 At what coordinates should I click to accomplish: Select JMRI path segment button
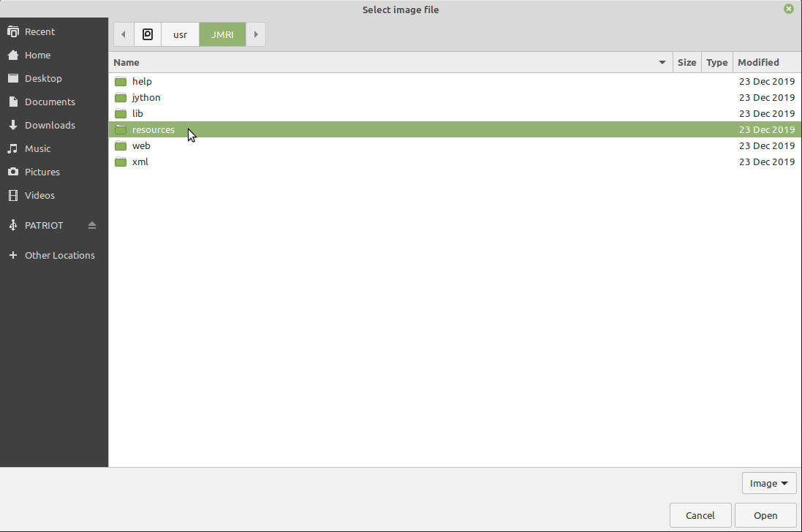pos(222,34)
